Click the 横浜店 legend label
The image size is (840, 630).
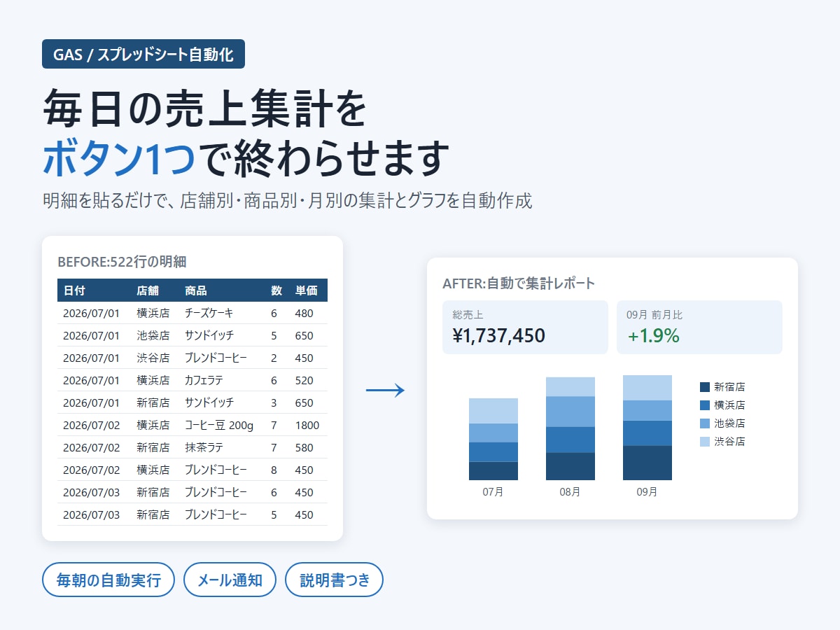coord(729,405)
